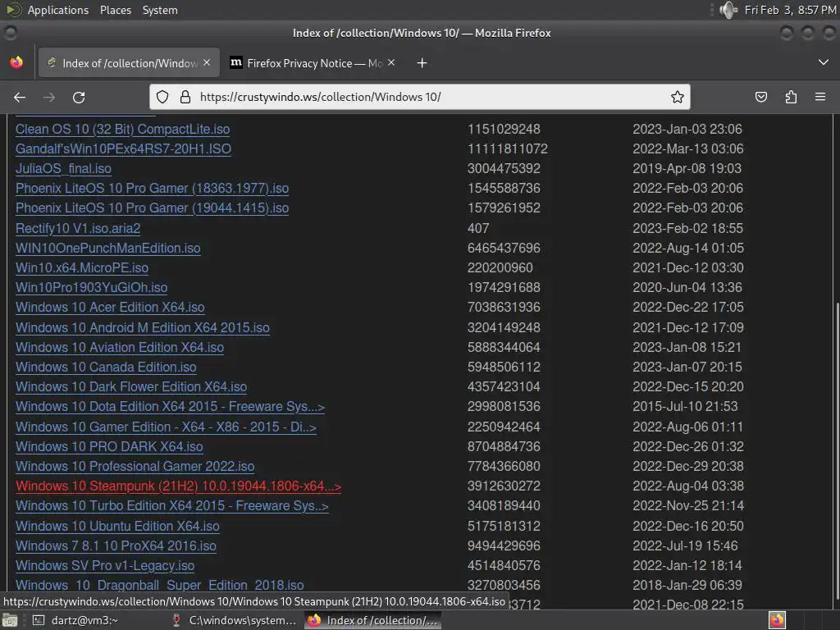The height and width of the screenshot is (630, 840).
Task: List all tabs dropdown arrow
Action: (x=824, y=62)
